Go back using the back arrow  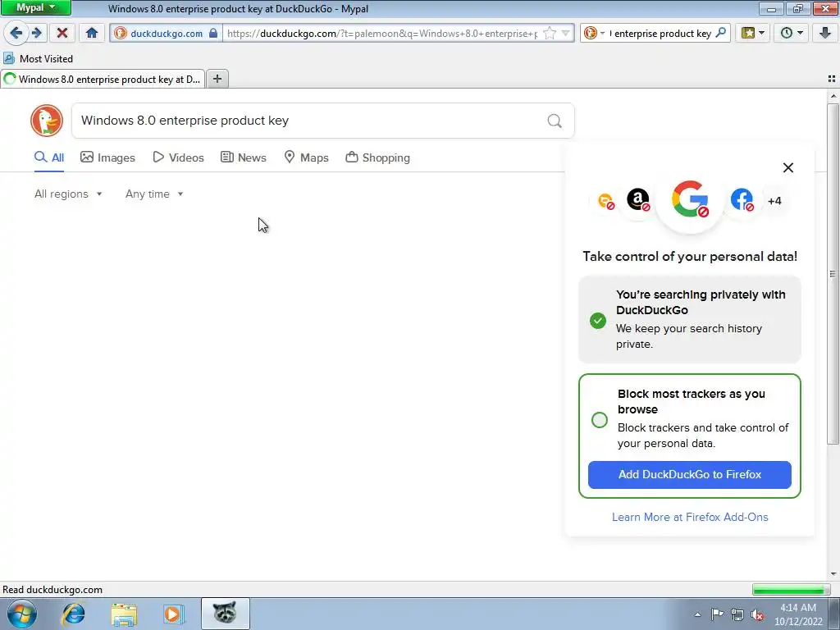click(x=16, y=33)
